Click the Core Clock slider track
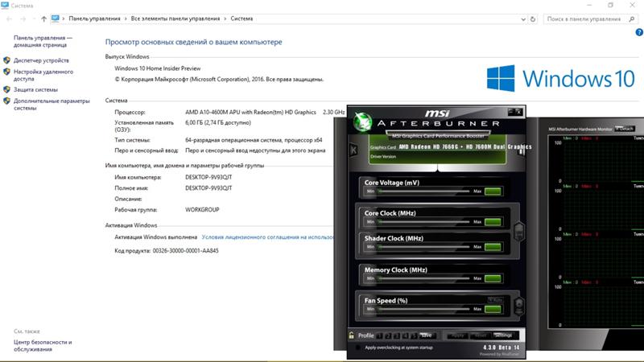 424,222
